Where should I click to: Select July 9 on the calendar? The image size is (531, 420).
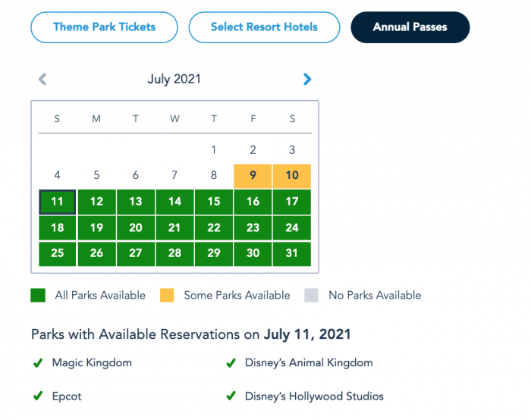coord(253,176)
